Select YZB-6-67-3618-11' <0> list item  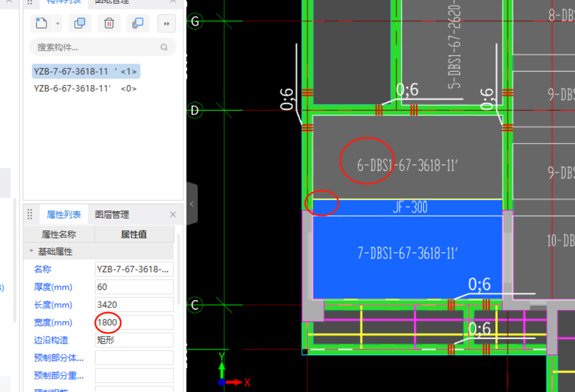[85, 88]
